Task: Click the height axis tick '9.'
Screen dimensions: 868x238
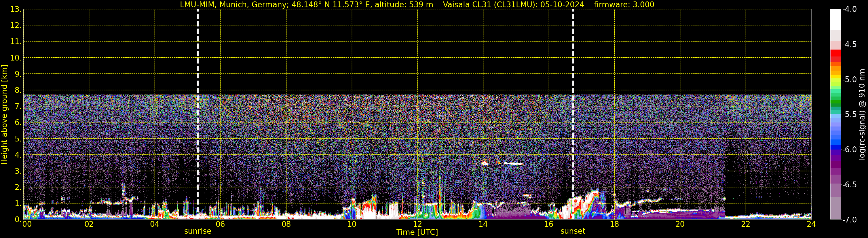Action: point(18,74)
